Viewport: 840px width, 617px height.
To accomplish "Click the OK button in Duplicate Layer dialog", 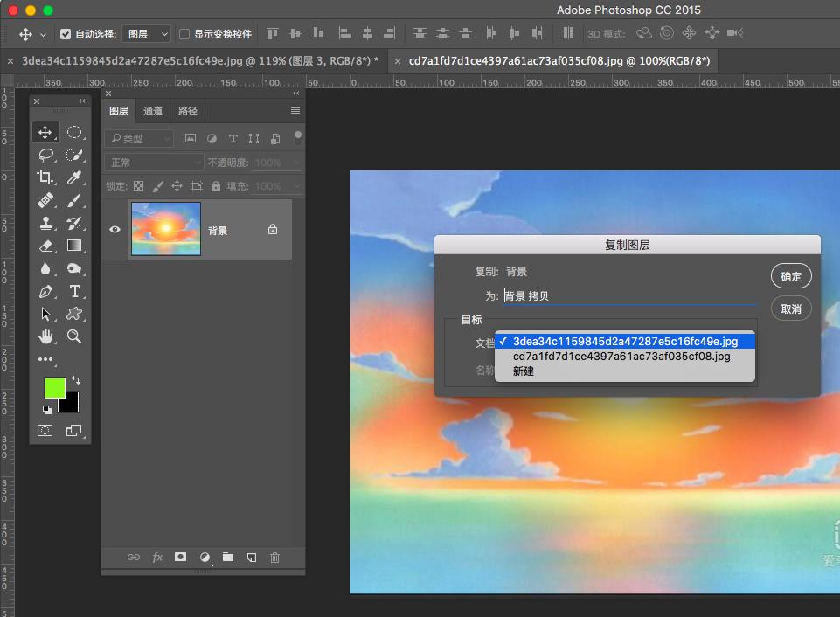I will point(791,276).
